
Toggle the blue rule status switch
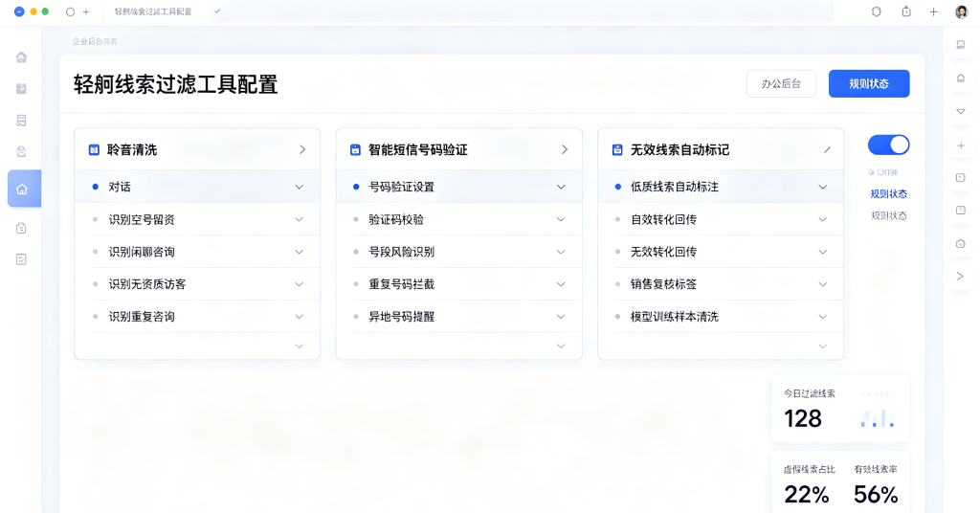point(888,145)
